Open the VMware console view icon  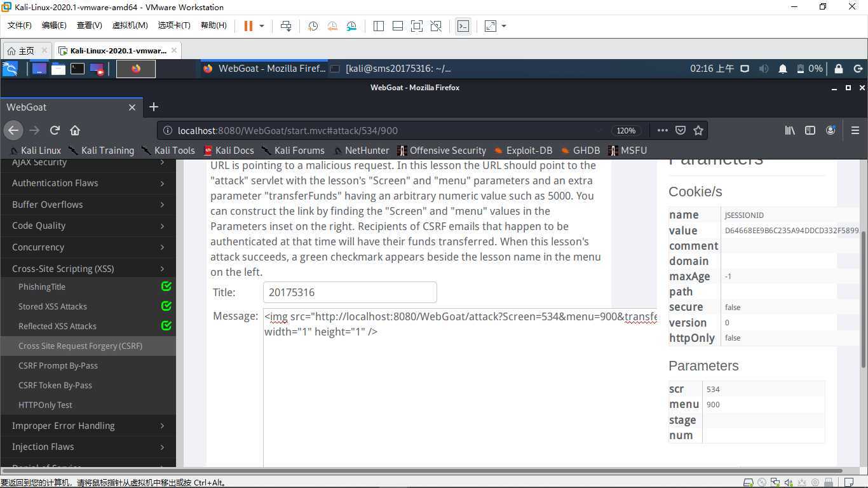(463, 26)
